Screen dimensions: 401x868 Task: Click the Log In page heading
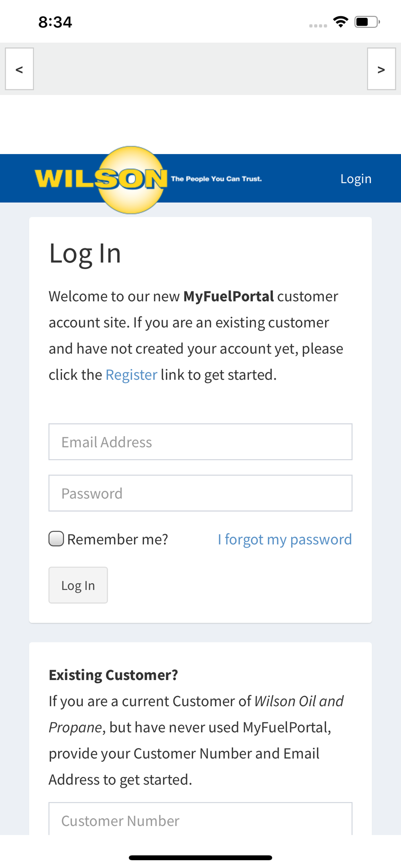click(85, 253)
